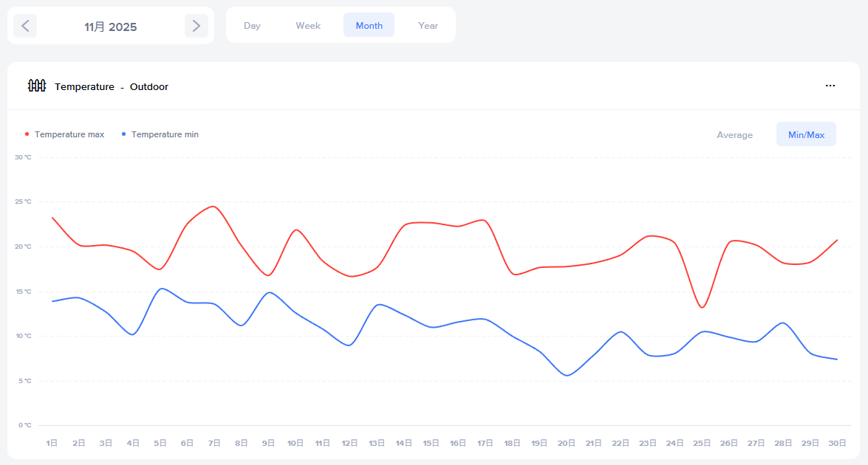The image size is (868, 465).
Task: Click the 11月 2025 date label
Action: coord(111,27)
